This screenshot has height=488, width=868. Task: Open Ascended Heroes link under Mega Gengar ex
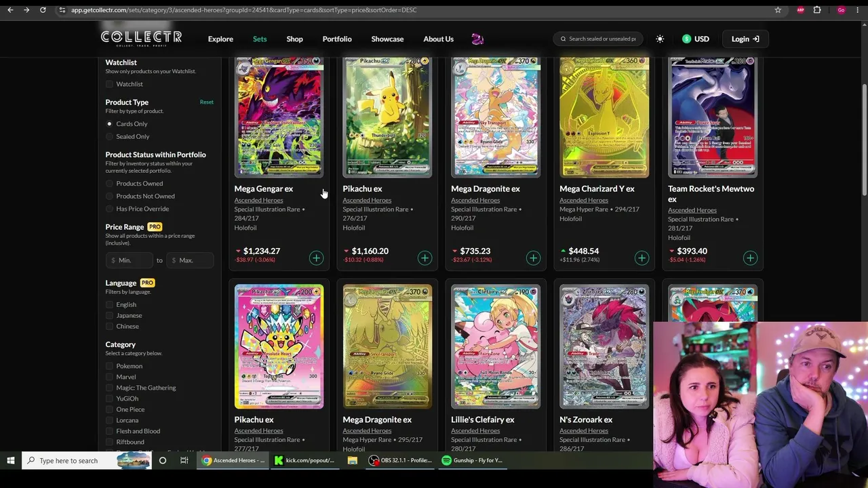click(258, 200)
